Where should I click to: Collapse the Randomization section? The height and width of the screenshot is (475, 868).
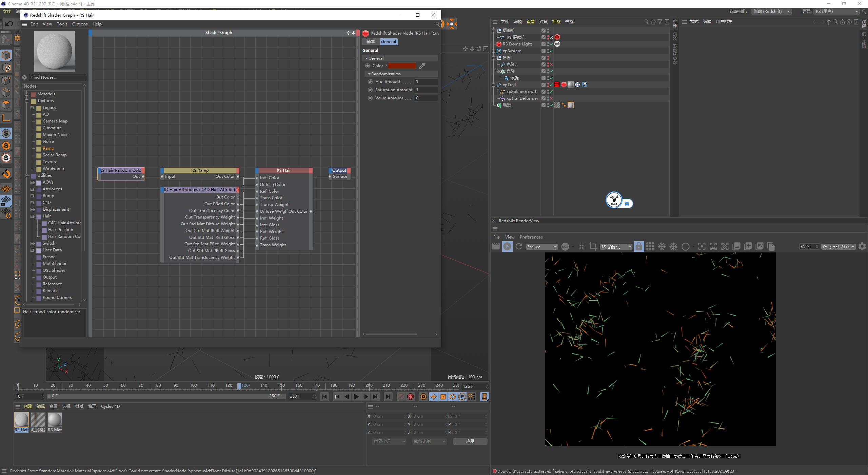point(369,74)
